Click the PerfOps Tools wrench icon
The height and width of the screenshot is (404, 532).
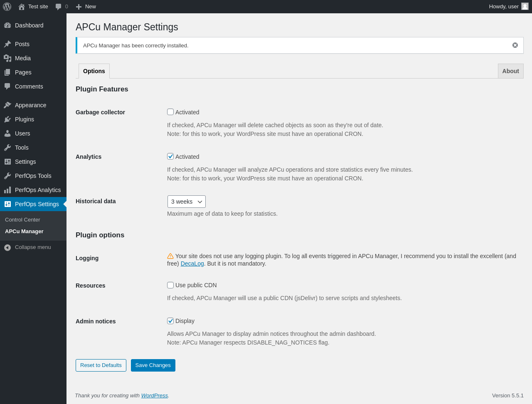(x=7, y=176)
